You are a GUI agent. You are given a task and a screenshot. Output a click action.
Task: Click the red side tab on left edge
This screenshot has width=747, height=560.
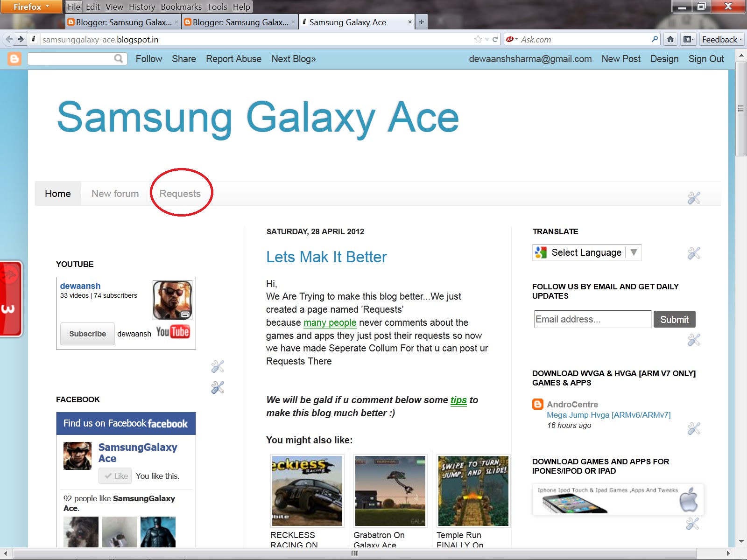[11, 299]
